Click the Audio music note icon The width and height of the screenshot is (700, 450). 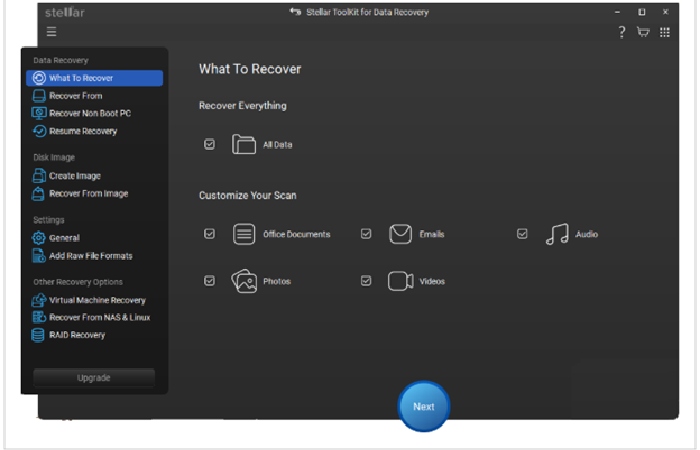(557, 234)
